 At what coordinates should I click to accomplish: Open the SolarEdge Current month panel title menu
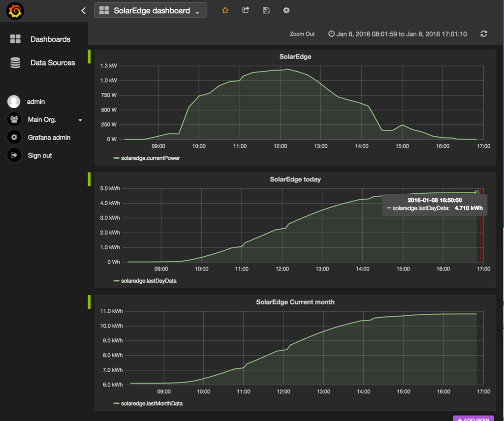point(295,302)
